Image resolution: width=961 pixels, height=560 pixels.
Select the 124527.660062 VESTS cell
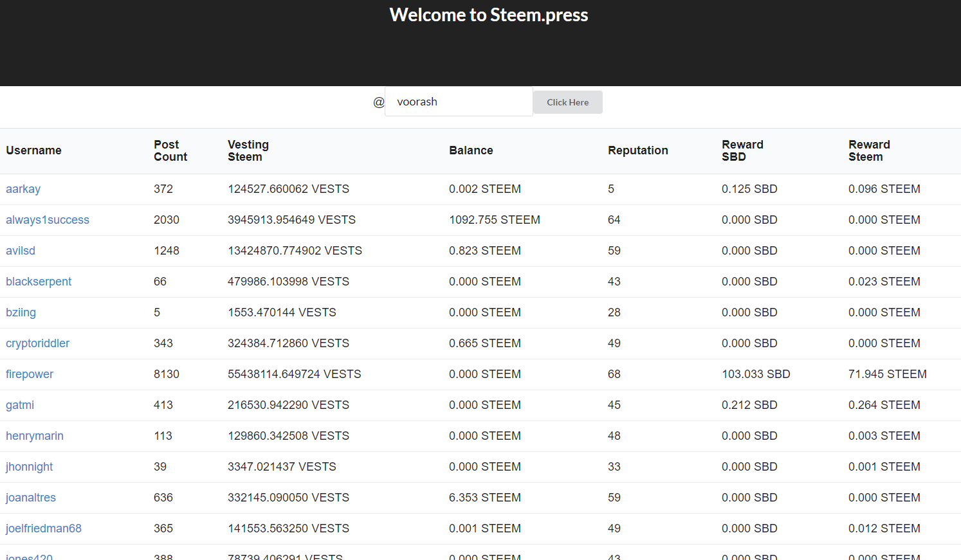288,189
